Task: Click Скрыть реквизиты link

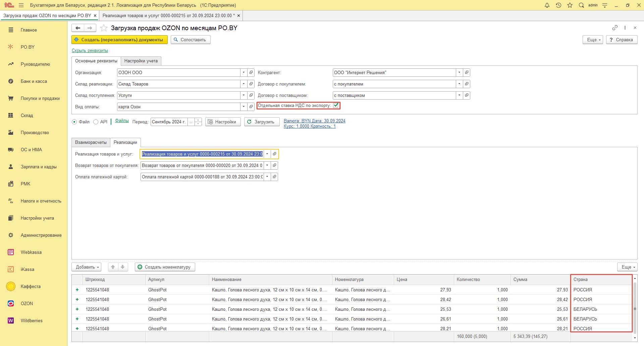Action: coord(90,51)
